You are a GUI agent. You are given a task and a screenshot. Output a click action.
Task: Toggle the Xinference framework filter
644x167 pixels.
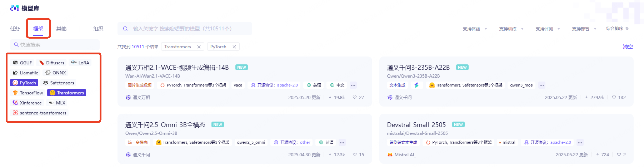(27, 103)
